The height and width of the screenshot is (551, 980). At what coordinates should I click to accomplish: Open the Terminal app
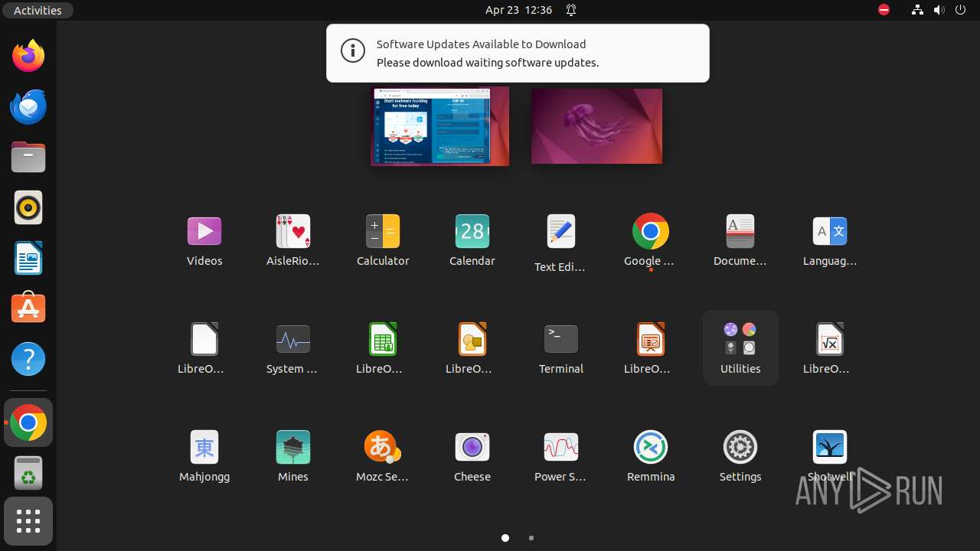click(x=561, y=348)
